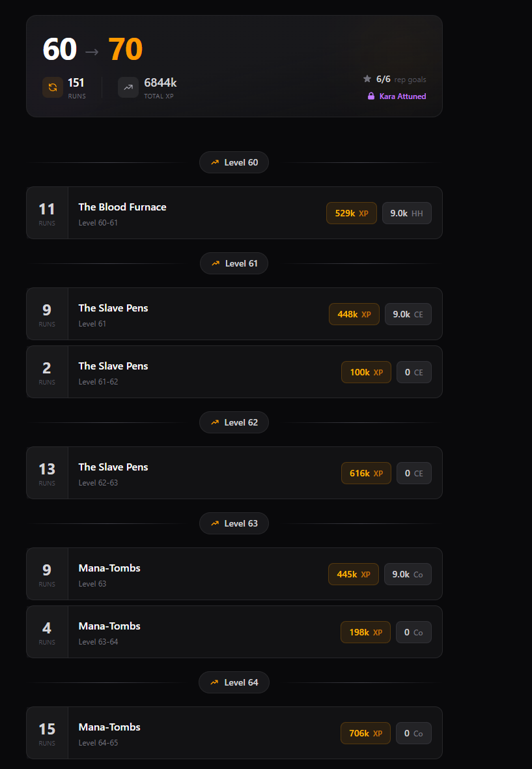Click the 9.0k HH reputation badge
Screen dimensions: 532x769
point(407,213)
